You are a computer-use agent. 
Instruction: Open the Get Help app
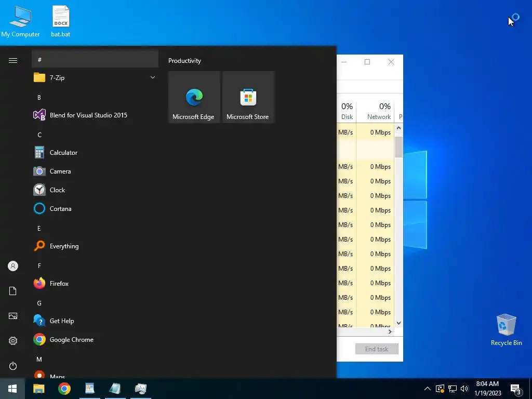95,321
